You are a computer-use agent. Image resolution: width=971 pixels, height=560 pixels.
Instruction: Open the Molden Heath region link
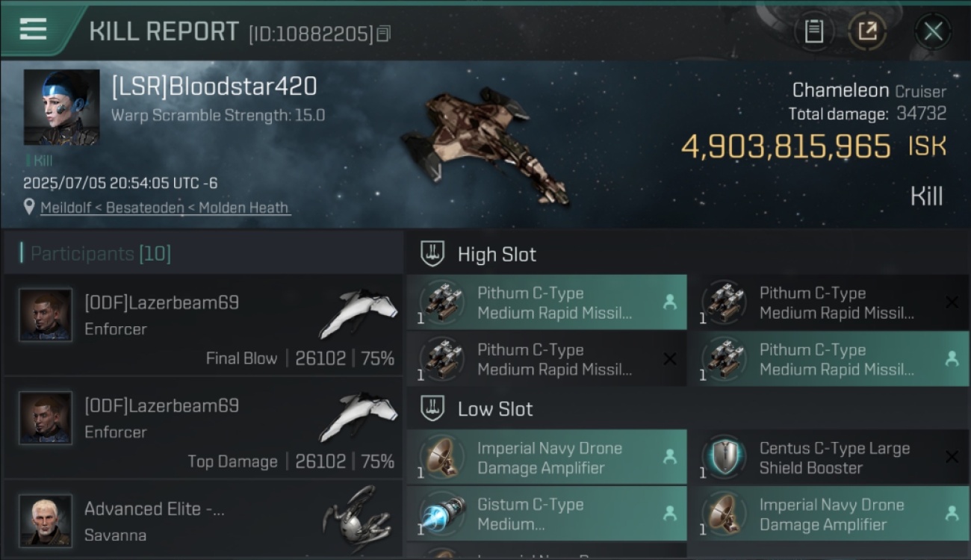click(243, 208)
